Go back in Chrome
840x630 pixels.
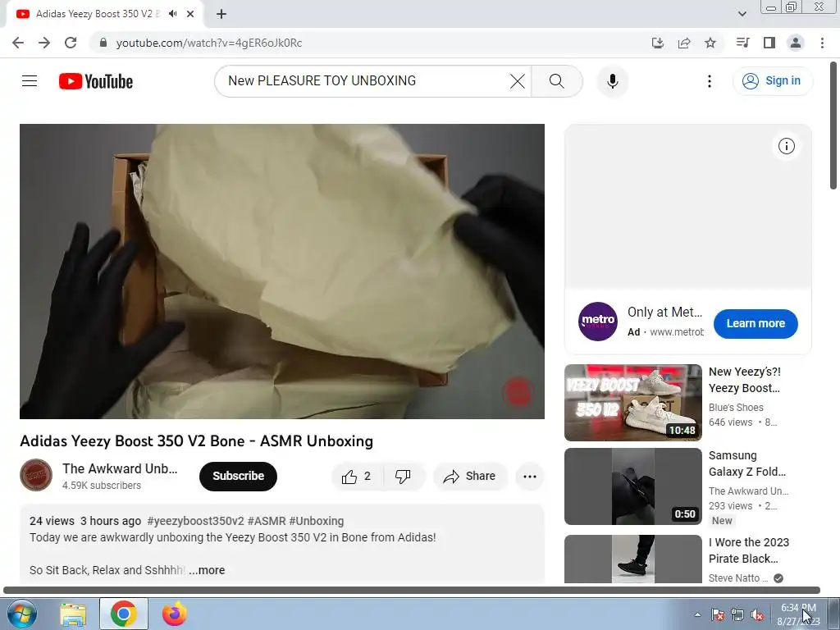(x=18, y=43)
